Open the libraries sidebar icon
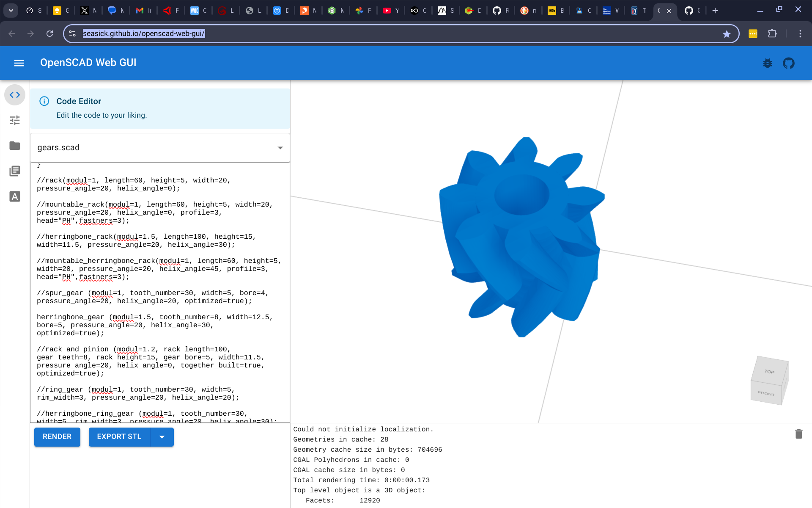 [15, 171]
